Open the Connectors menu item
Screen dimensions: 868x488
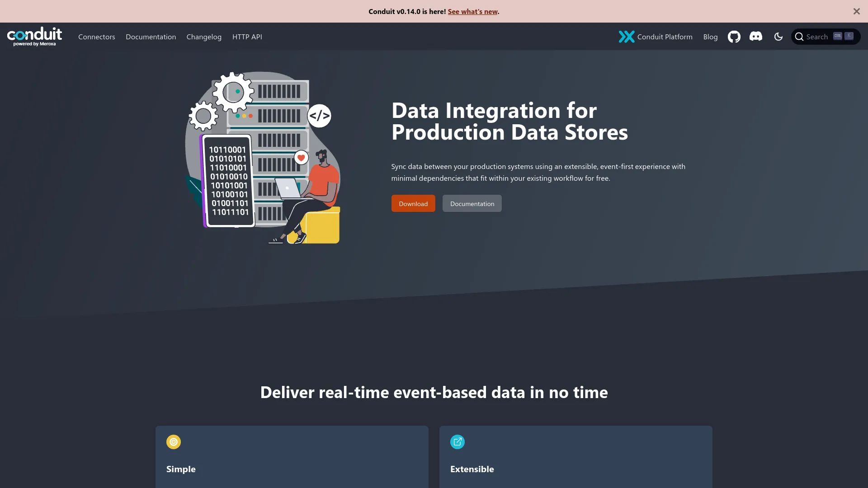coord(97,37)
